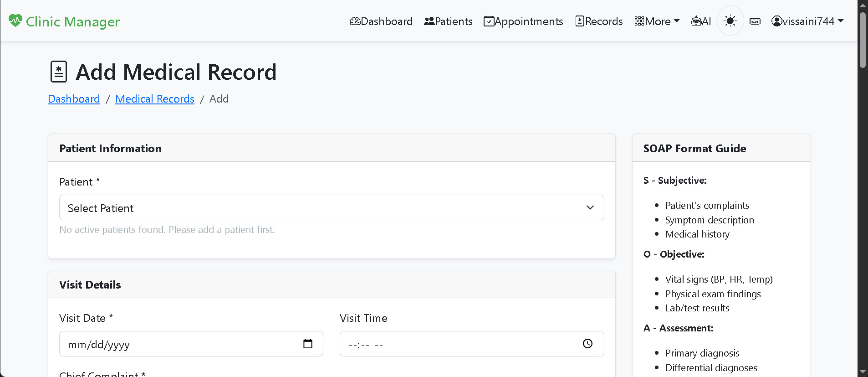Click the medical record icon beside page title

[59, 72]
